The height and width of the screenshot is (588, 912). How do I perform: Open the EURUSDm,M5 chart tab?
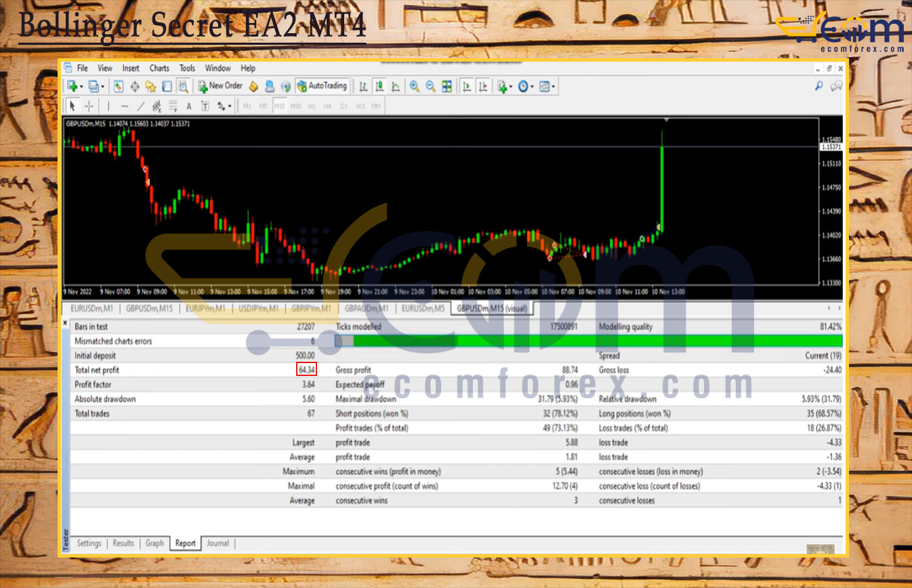tap(423, 308)
